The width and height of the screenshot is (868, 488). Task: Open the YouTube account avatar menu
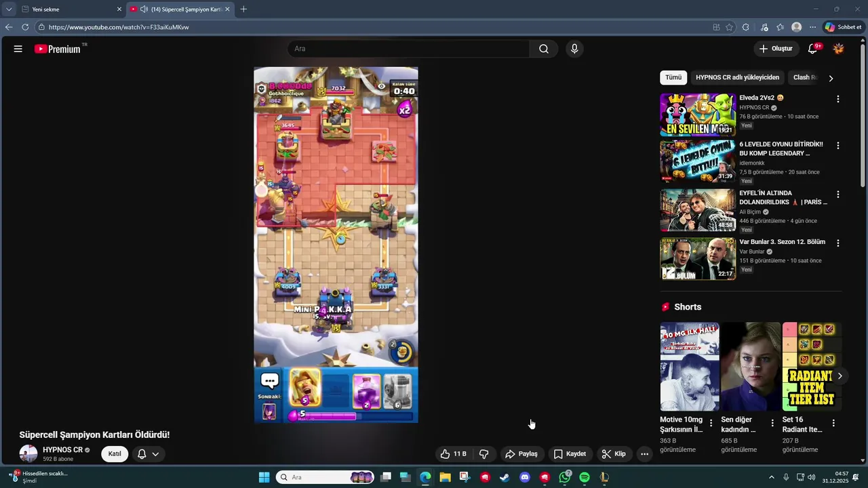pos(839,49)
